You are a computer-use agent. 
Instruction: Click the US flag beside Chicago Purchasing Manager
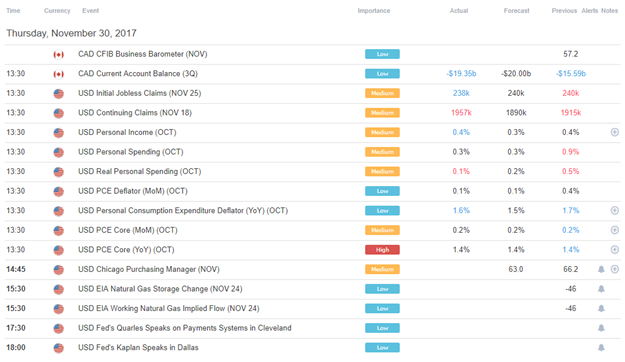[x=59, y=270]
